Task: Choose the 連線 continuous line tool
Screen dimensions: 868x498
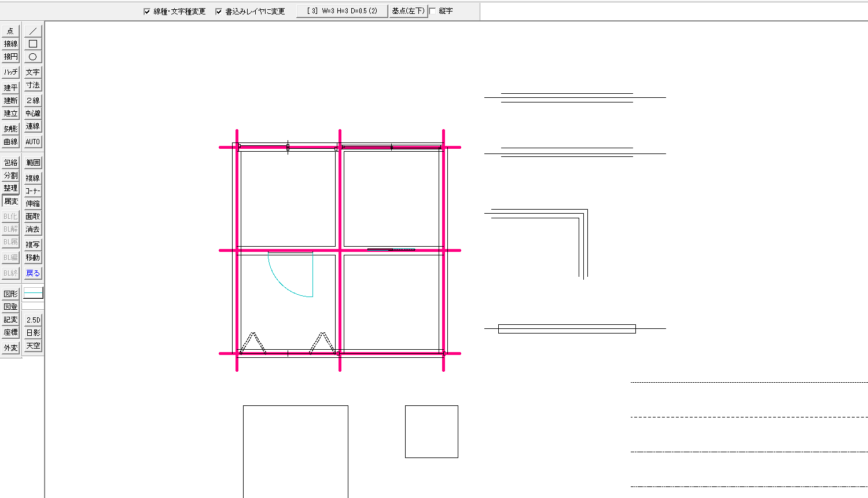Action: coord(33,126)
